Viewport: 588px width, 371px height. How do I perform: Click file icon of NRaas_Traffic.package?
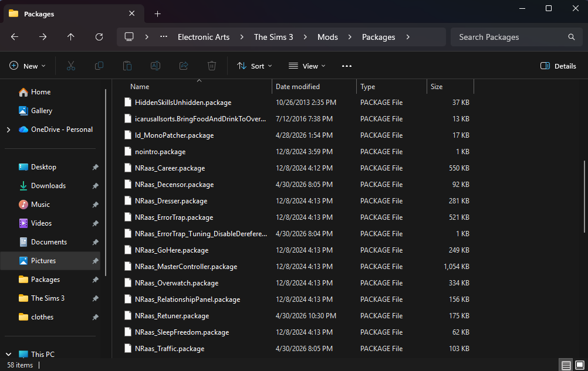click(x=128, y=349)
